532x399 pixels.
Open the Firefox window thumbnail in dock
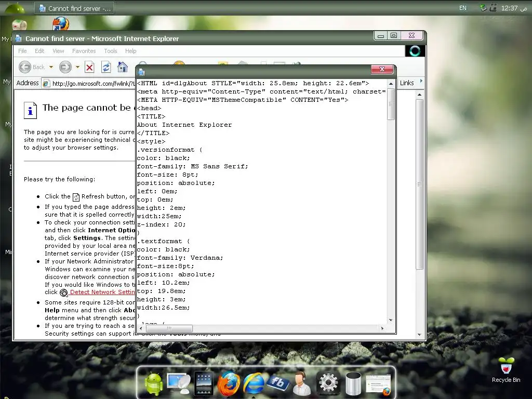(378, 385)
